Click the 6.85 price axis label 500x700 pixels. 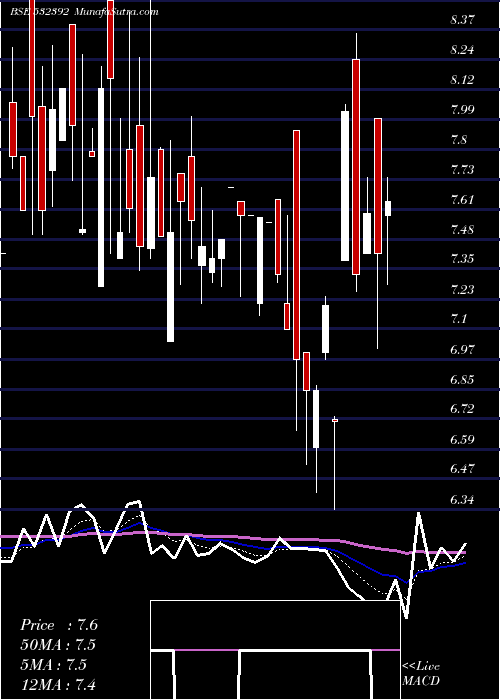[462, 380]
